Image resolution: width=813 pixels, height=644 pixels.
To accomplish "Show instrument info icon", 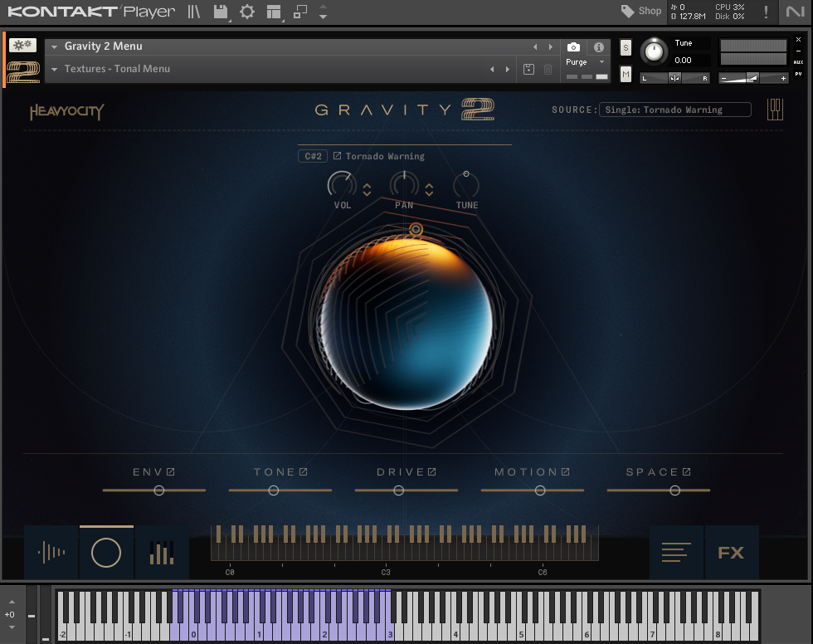I will click(599, 47).
